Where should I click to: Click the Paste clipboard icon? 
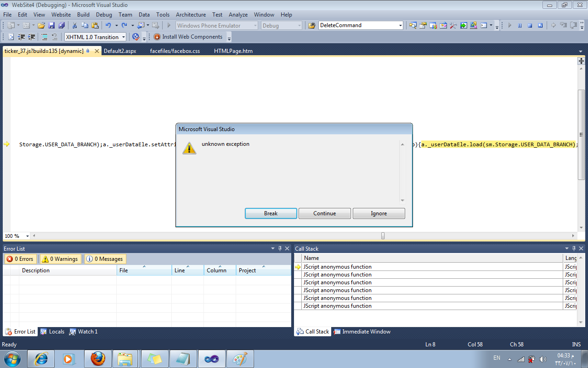[95, 26]
